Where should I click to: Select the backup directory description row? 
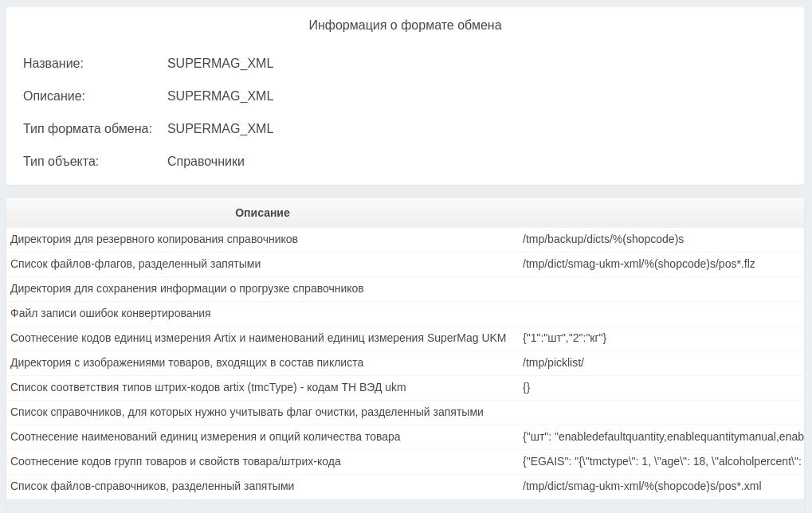(154, 239)
